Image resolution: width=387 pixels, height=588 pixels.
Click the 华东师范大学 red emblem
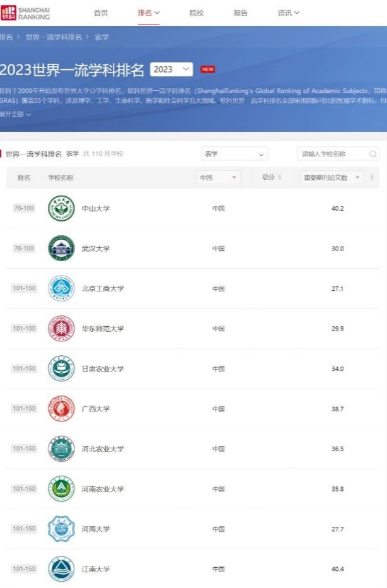[x=61, y=329]
